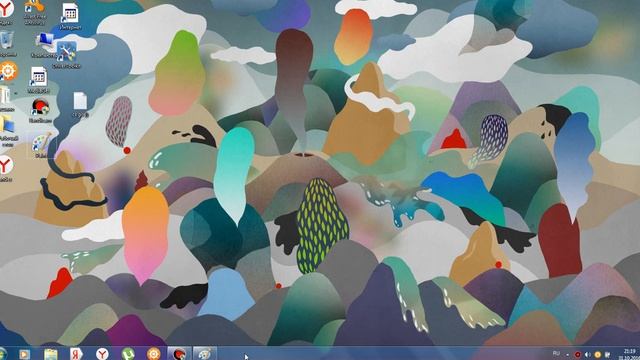The image size is (640, 360).
Task: Click the yellow circular tray icon
Action: (x=598, y=355)
